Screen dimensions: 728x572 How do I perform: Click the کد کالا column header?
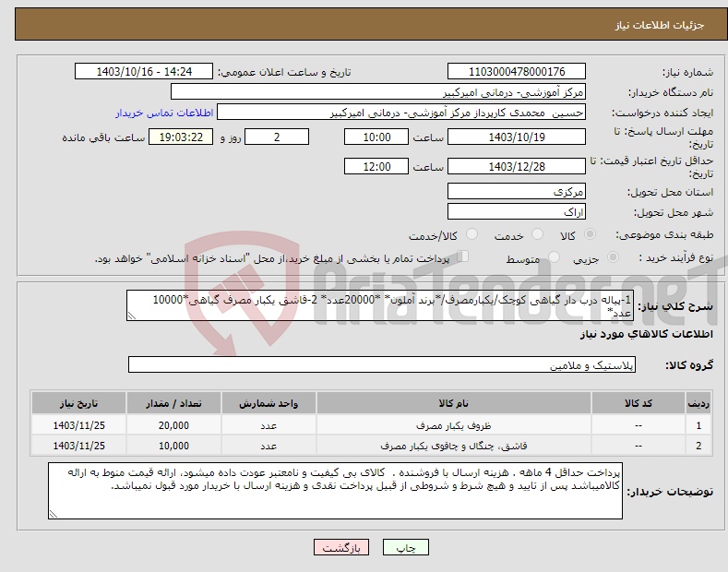(638, 403)
